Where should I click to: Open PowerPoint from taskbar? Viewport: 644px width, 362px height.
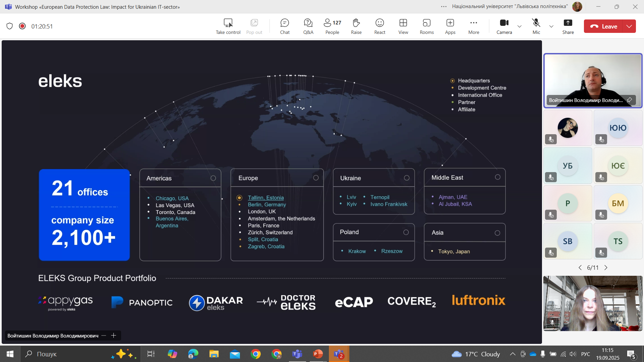pyautogui.click(x=318, y=354)
